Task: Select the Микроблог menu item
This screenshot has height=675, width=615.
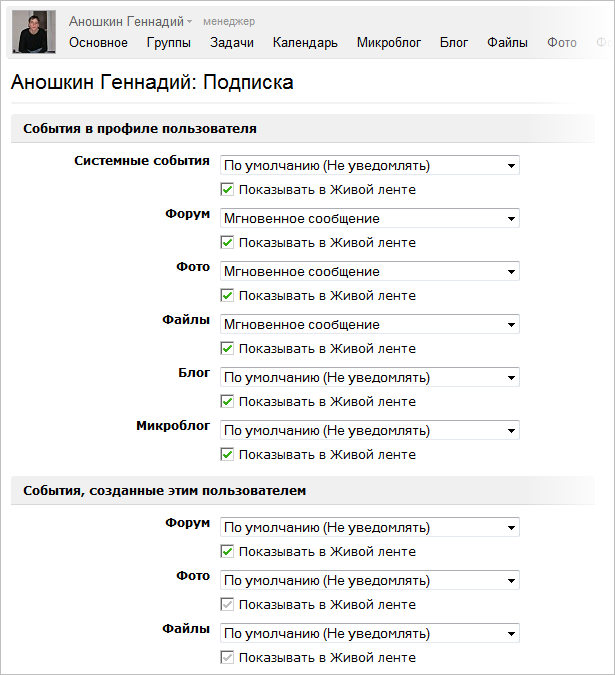Action: (x=389, y=43)
